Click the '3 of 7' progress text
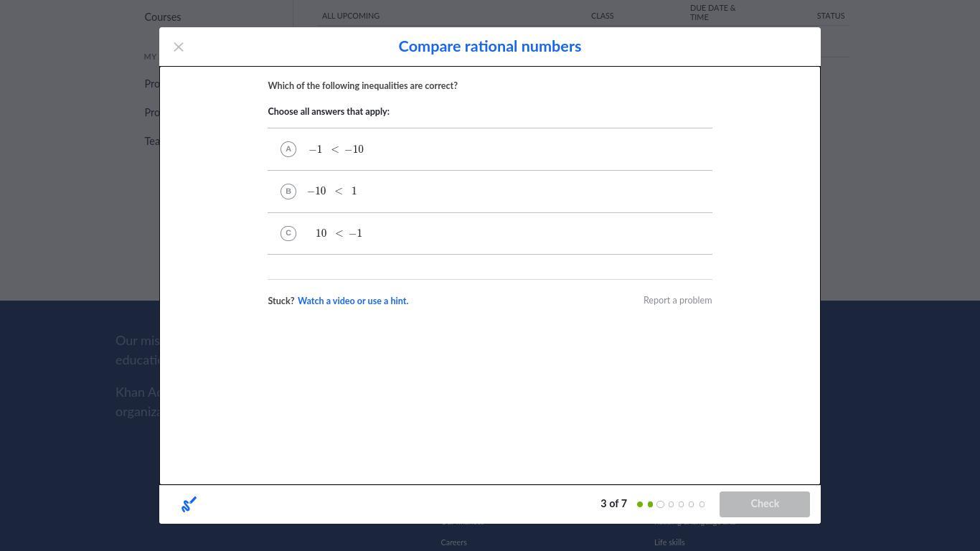This screenshot has height=551, width=980. pos(613,504)
